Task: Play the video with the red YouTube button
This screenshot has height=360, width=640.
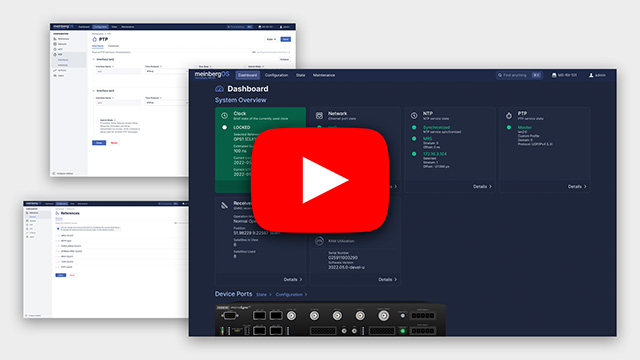Action: pos(320,180)
